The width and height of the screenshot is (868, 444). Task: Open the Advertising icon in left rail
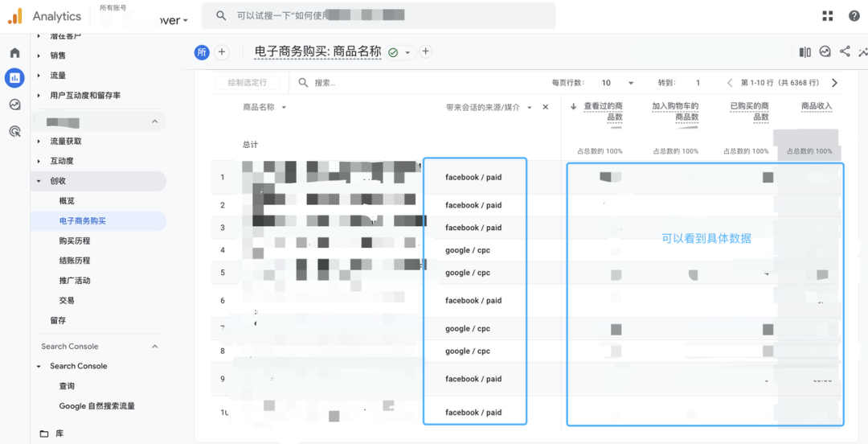click(15, 131)
